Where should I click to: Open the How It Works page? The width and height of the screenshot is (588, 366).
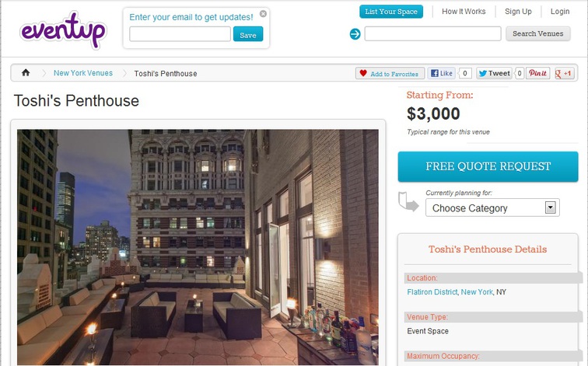(x=464, y=12)
